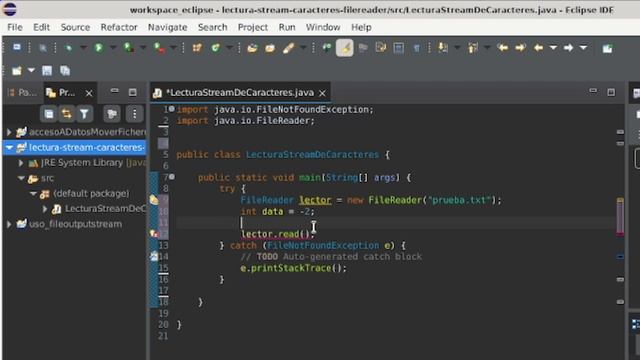
Task: Expand LecturaStreamDeC... file node
Action: coord(45,209)
